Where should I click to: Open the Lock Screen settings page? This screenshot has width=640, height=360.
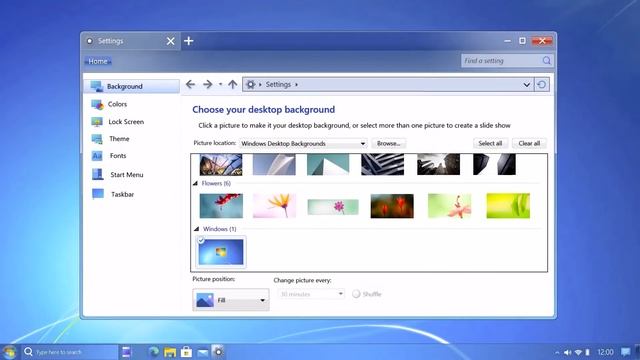point(126,122)
